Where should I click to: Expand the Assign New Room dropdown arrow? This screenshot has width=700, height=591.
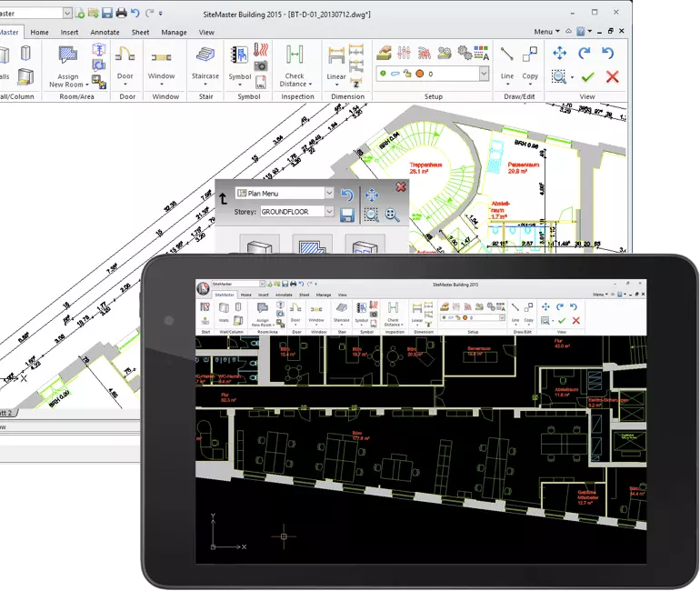[87, 85]
